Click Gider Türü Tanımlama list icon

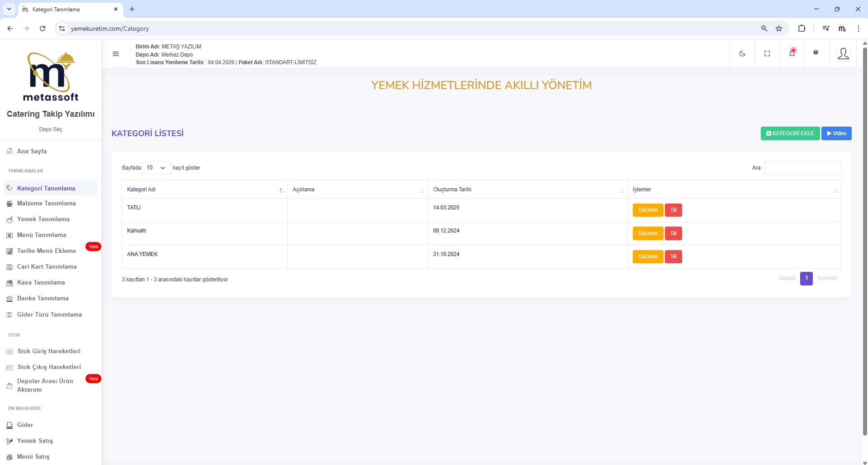[x=9, y=315]
